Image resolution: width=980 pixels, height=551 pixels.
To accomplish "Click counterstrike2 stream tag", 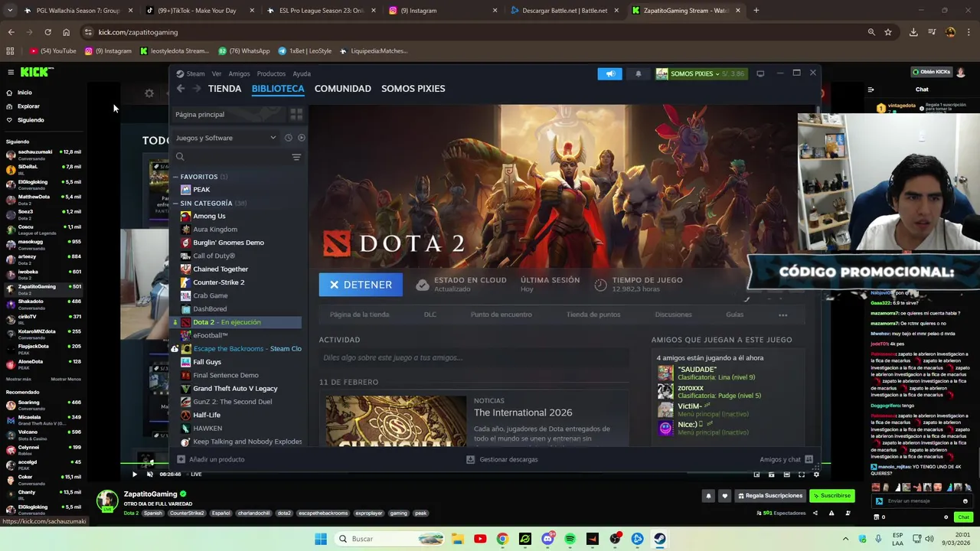I will [x=187, y=514].
